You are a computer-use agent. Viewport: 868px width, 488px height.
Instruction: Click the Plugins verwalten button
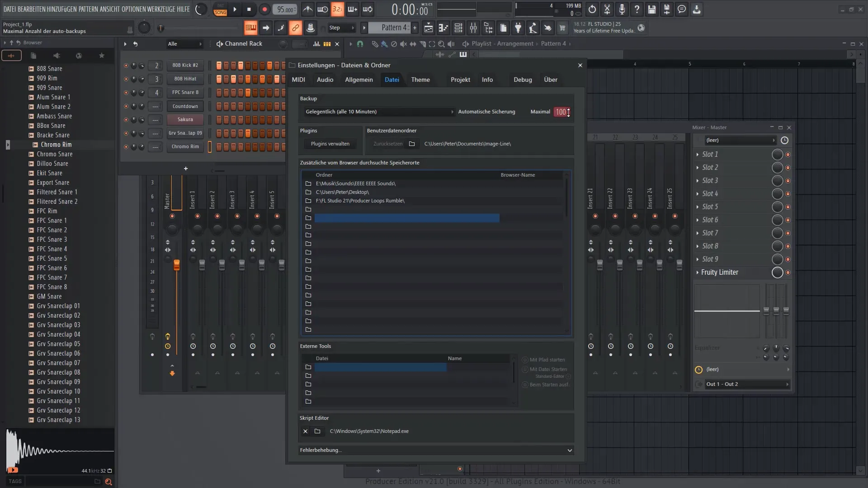click(x=330, y=144)
